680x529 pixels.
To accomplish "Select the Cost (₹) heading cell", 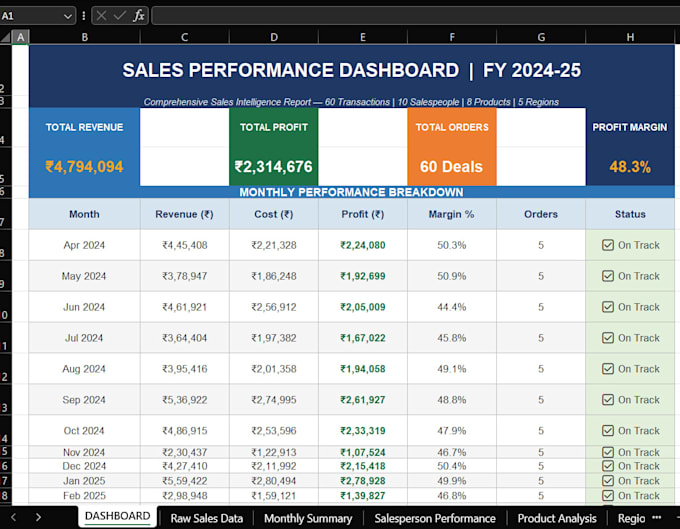I will click(274, 214).
